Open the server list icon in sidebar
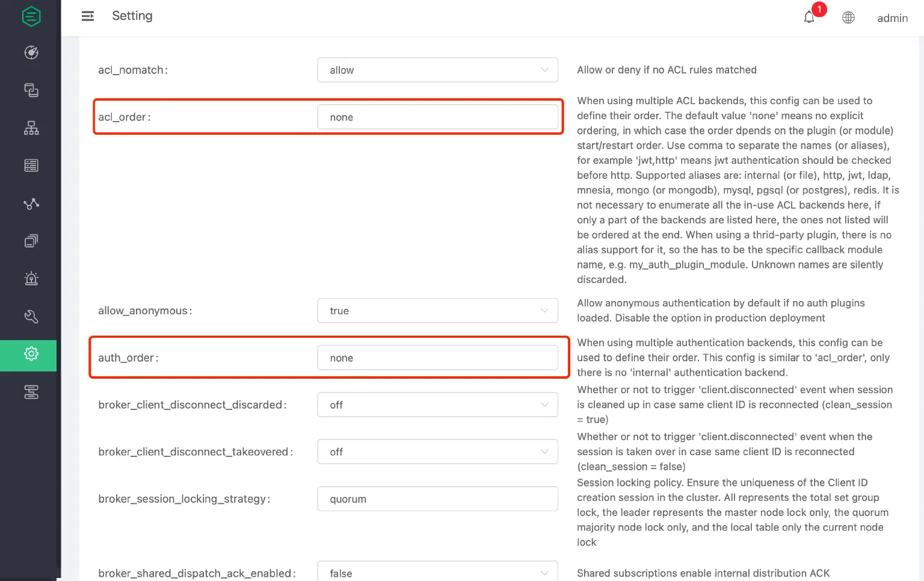The width and height of the screenshot is (924, 581). click(x=31, y=166)
